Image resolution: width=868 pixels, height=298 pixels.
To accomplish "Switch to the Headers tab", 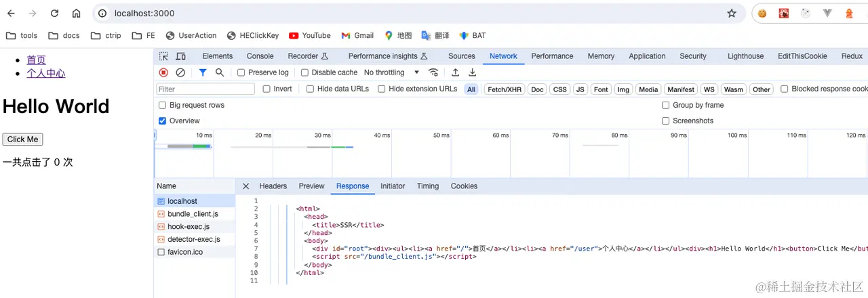I will coord(273,186).
